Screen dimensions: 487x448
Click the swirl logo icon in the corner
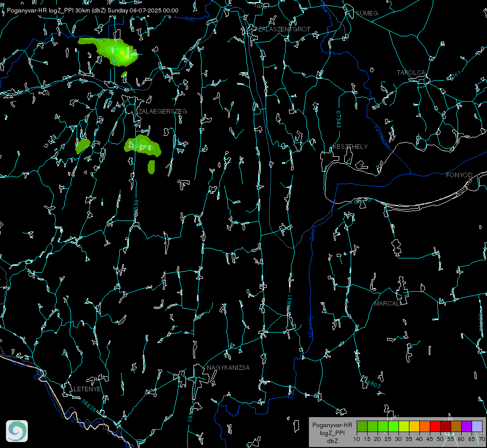(17, 431)
